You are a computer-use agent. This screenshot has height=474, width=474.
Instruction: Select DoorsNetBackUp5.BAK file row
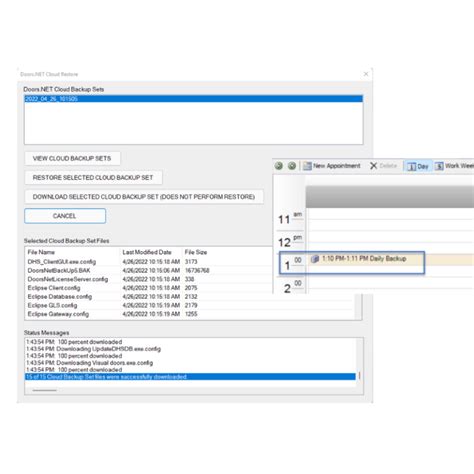(149, 270)
